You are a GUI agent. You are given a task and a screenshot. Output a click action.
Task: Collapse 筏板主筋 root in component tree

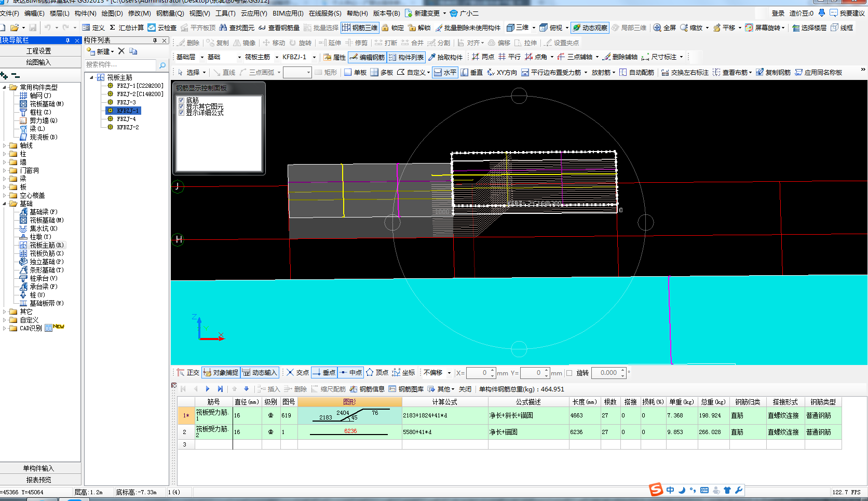(92, 77)
